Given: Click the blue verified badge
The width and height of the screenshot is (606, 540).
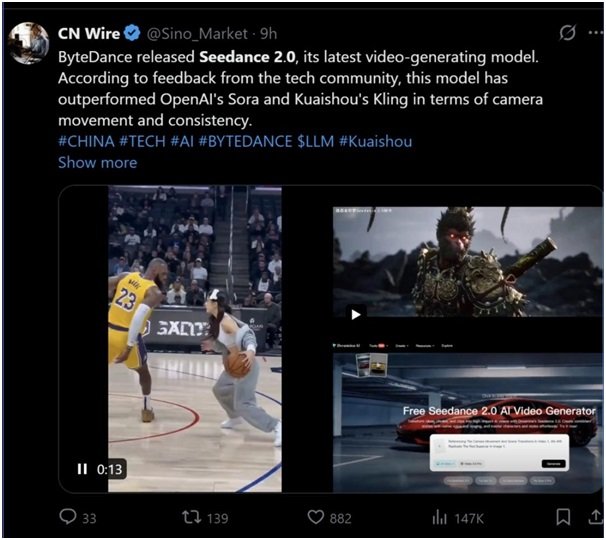Looking at the screenshot, I should pyautogui.click(x=132, y=33).
